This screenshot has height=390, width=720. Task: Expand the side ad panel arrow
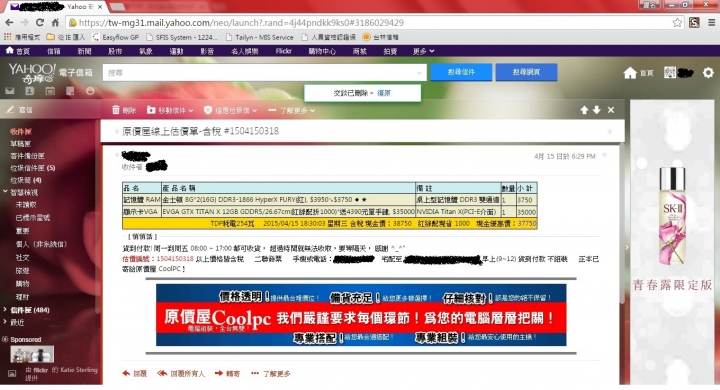point(627,247)
